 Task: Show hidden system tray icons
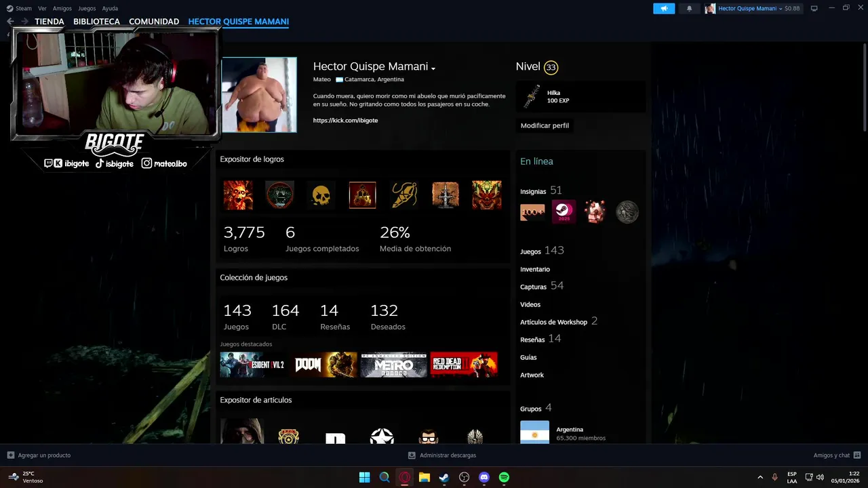[760, 477]
